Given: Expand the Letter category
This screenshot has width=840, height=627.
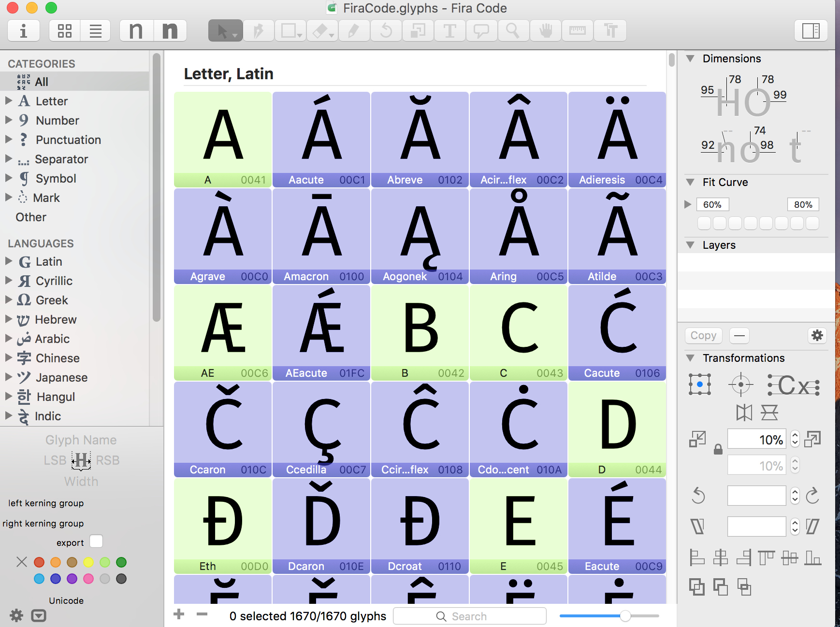Looking at the screenshot, I should tap(8, 101).
